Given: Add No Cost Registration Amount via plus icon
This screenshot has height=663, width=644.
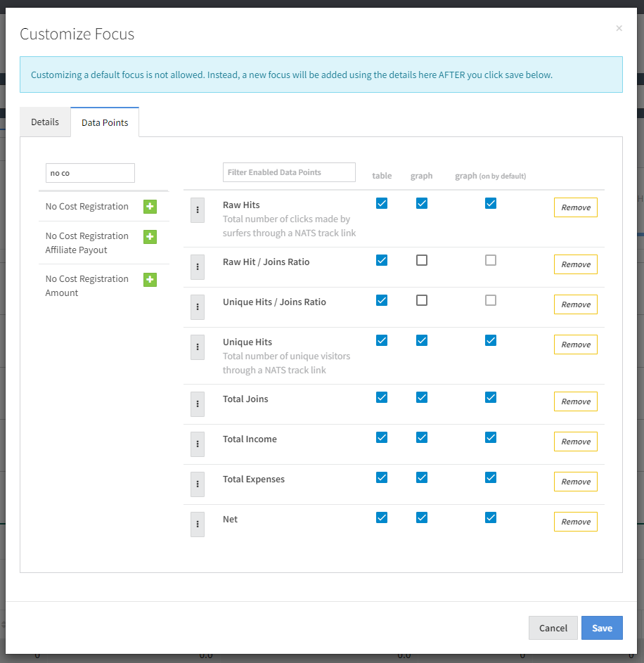Looking at the screenshot, I should click(150, 280).
